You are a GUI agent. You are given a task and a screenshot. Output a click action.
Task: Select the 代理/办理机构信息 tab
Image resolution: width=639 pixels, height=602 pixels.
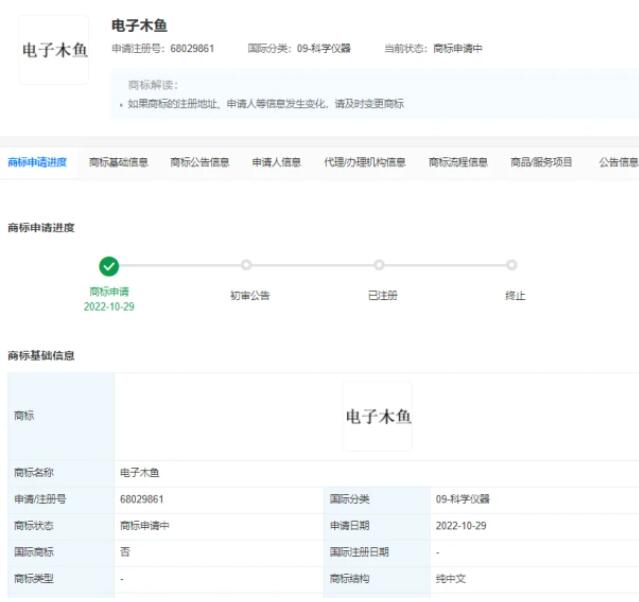coord(364,162)
